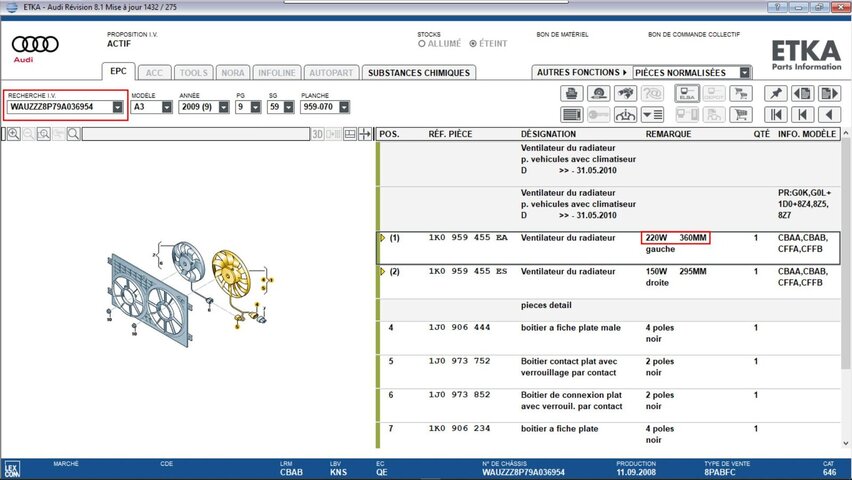The height and width of the screenshot is (480, 852).
Task: Click the scrollbar down arrow in parts list
Action: (x=845, y=444)
